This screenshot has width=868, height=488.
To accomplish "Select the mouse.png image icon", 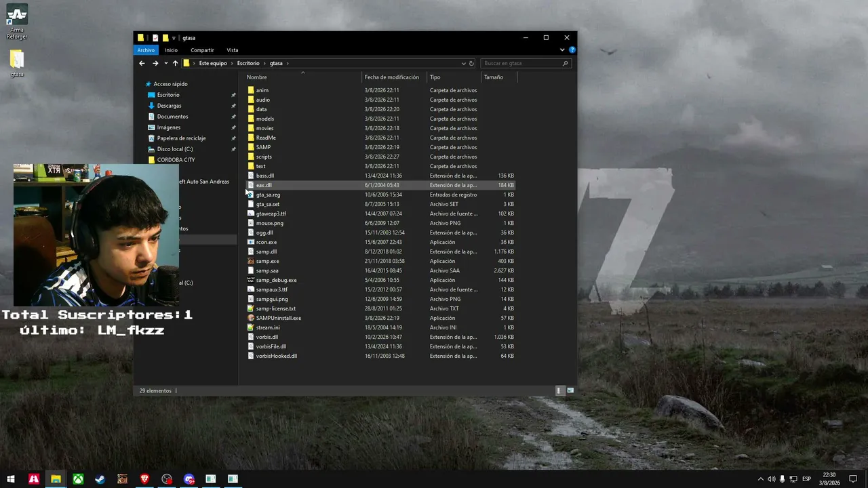I will pos(251,223).
